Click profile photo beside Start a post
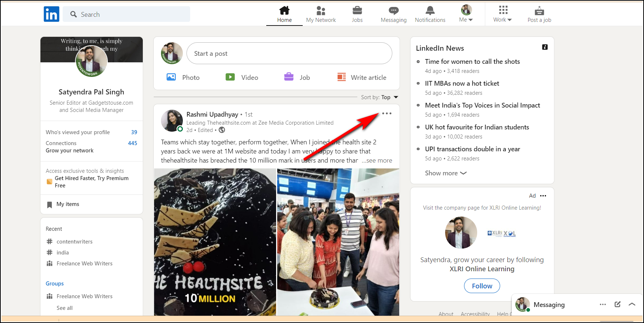This screenshot has width=644, height=323. (172, 53)
